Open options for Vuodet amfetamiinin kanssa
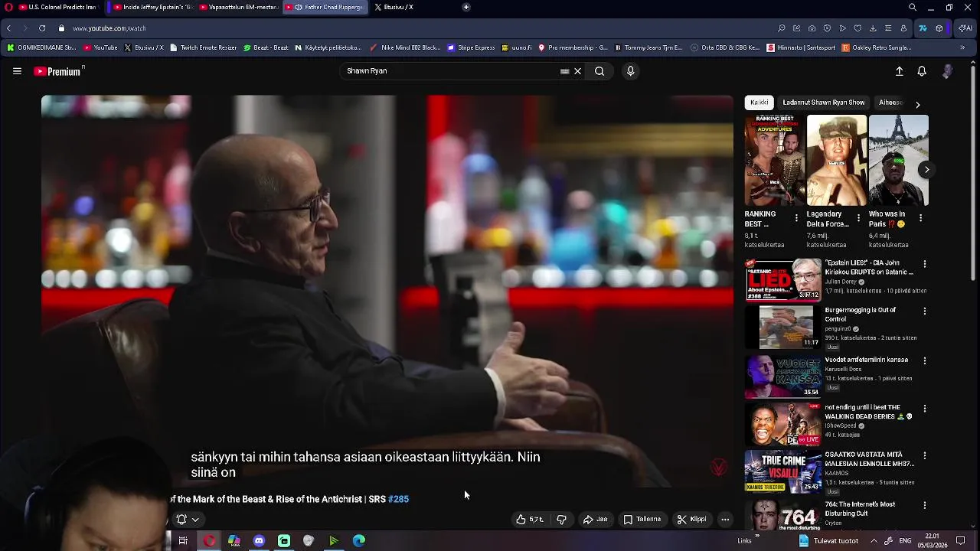 coord(925,360)
